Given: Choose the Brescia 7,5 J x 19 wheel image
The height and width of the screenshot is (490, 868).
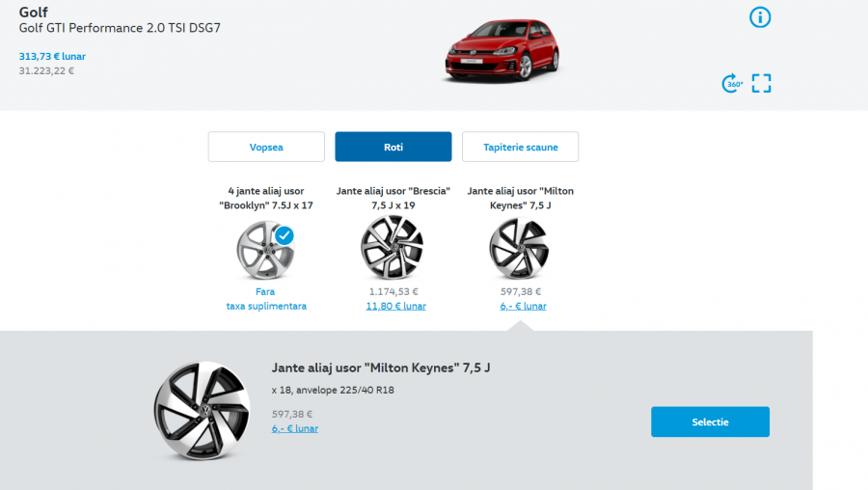Looking at the screenshot, I should 392,248.
